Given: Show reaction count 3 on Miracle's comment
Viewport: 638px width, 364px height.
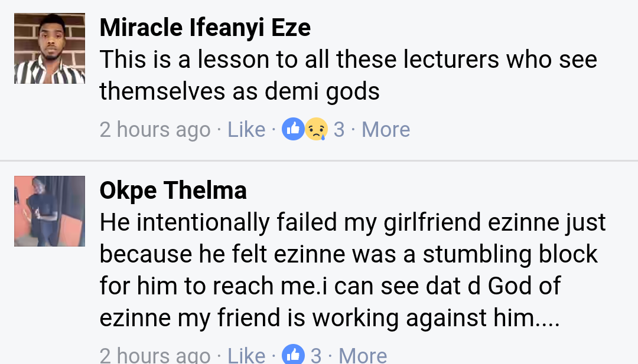Looking at the screenshot, I should click(x=339, y=129).
